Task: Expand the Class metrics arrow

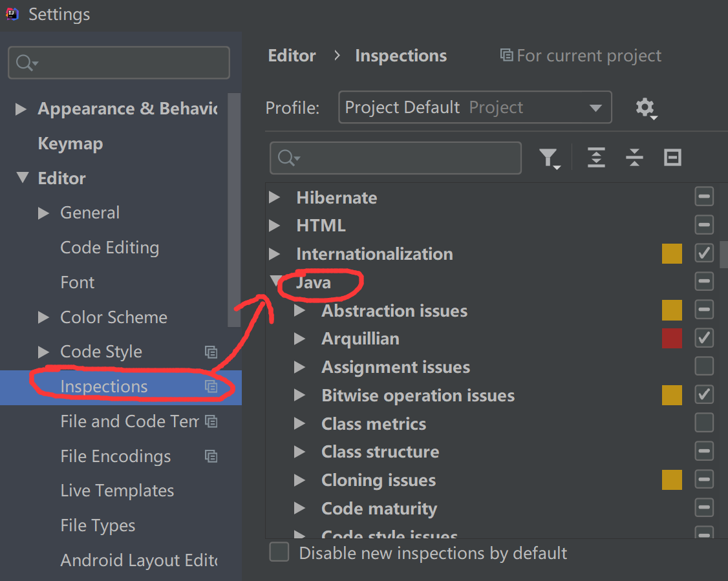Action: tap(299, 424)
